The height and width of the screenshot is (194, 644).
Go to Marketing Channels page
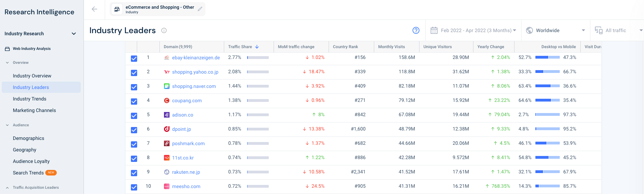click(x=34, y=111)
